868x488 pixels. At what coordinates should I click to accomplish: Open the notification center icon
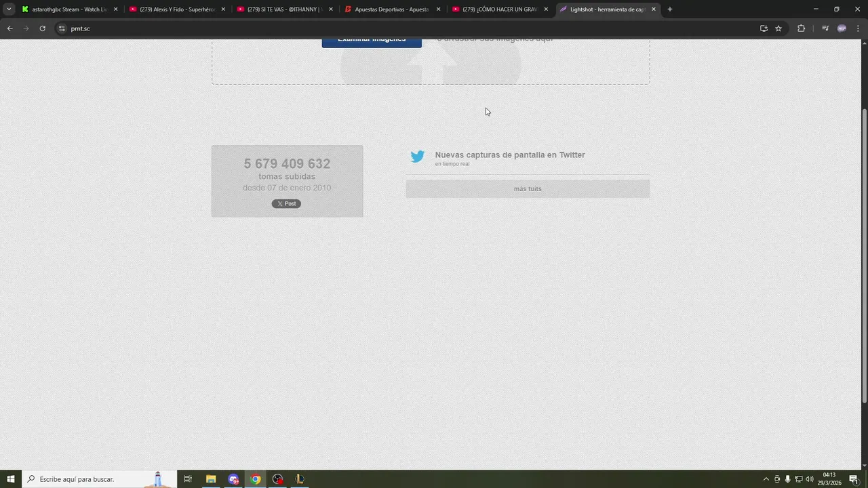(x=854, y=479)
